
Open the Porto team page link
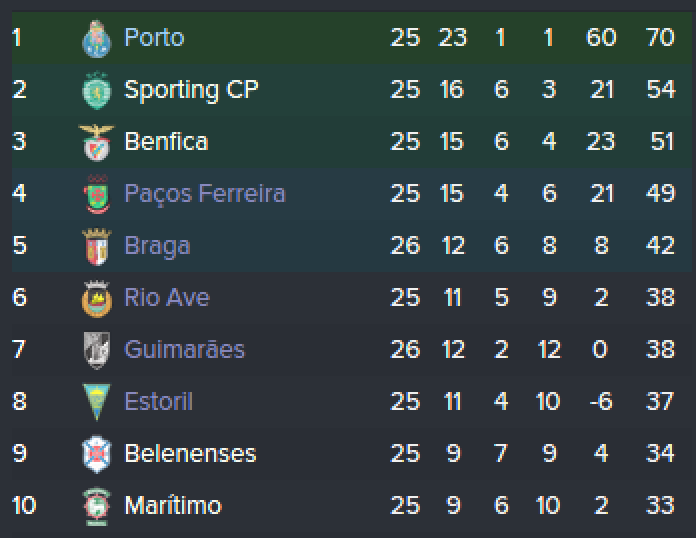pos(154,38)
